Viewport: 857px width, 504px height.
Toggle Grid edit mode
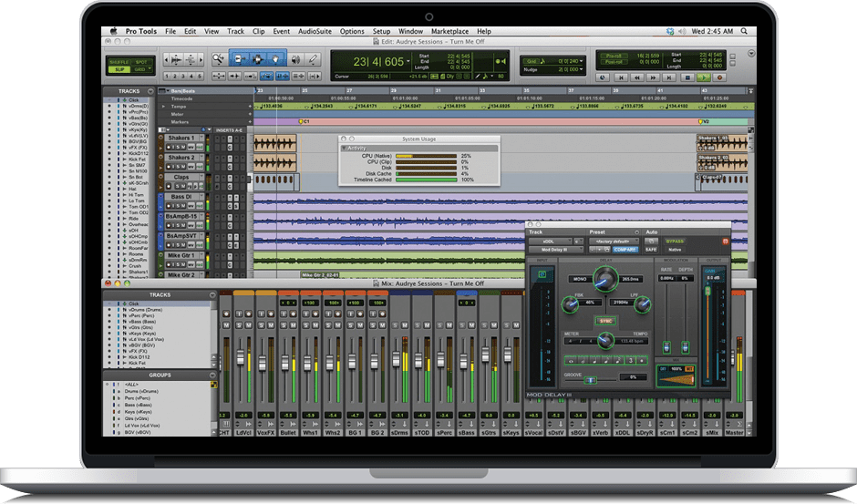(x=141, y=69)
